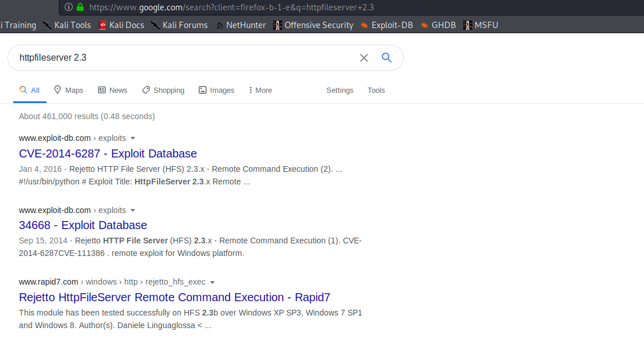Viewport: 644px width, 347px height.
Task: Click the blue magnifying glass search icon
Action: pyautogui.click(x=386, y=57)
